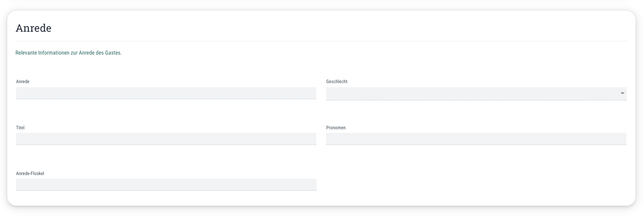
Task: Open the Geschlecht dropdown arrow
Action: pos(622,93)
